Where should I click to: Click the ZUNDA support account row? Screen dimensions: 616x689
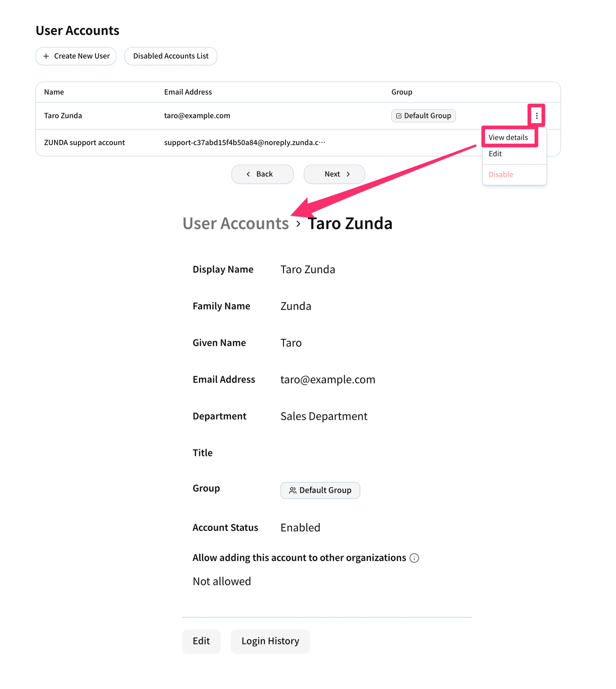click(x=298, y=143)
